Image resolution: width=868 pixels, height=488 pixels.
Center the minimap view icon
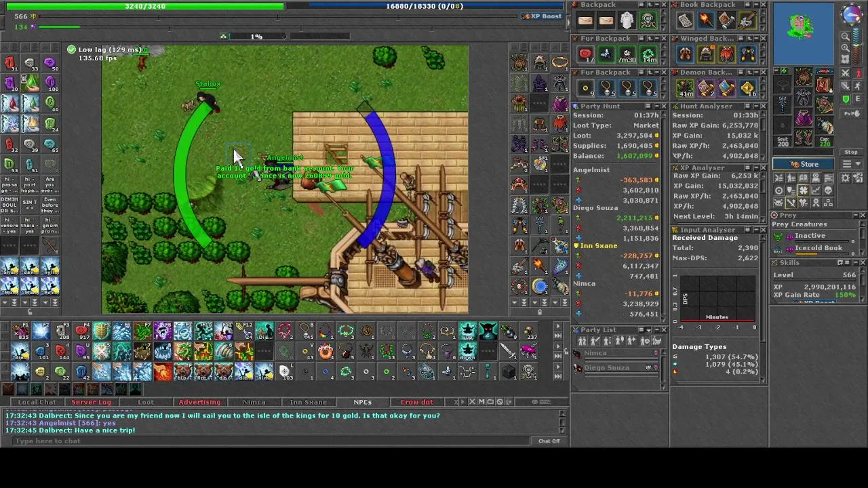click(x=845, y=59)
